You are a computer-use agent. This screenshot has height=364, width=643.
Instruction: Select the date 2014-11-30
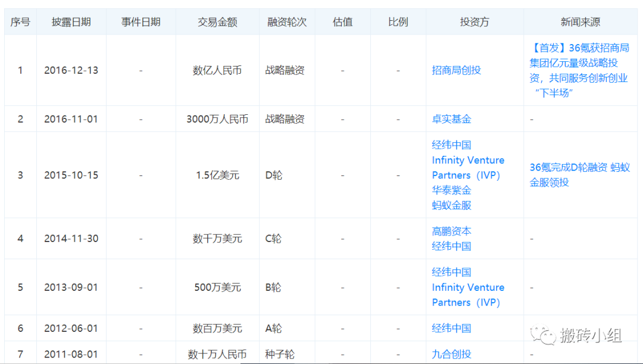pyautogui.click(x=71, y=239)
